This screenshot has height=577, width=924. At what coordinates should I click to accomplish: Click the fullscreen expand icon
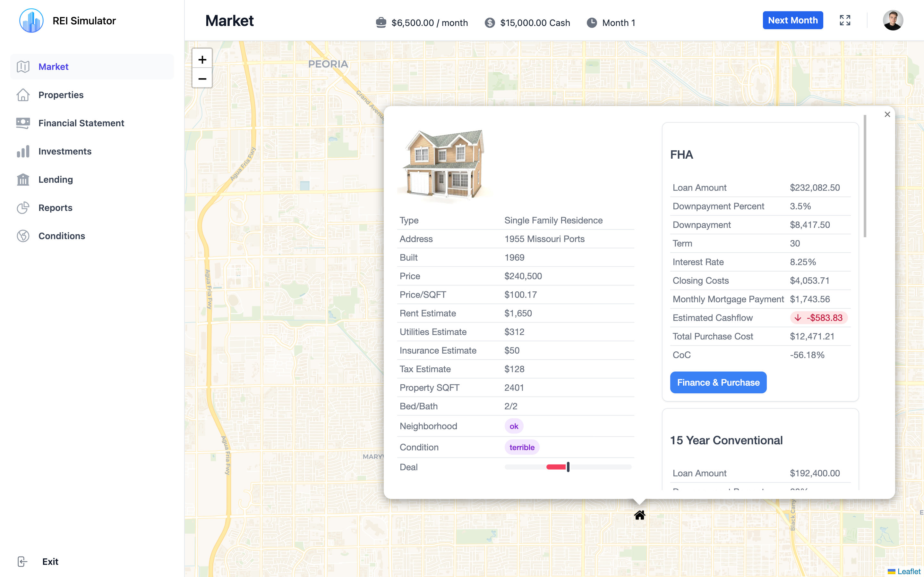point(845,21)
